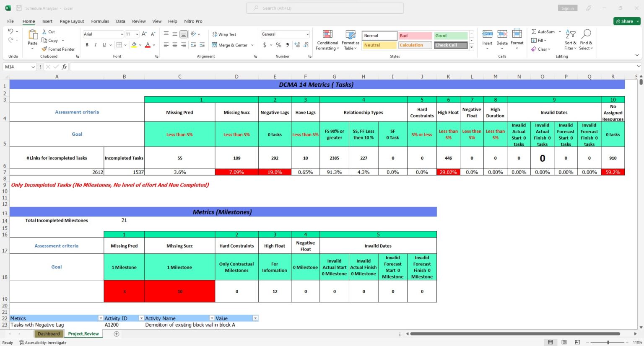Expand the Merge & Center dropdown

point(252,45)
